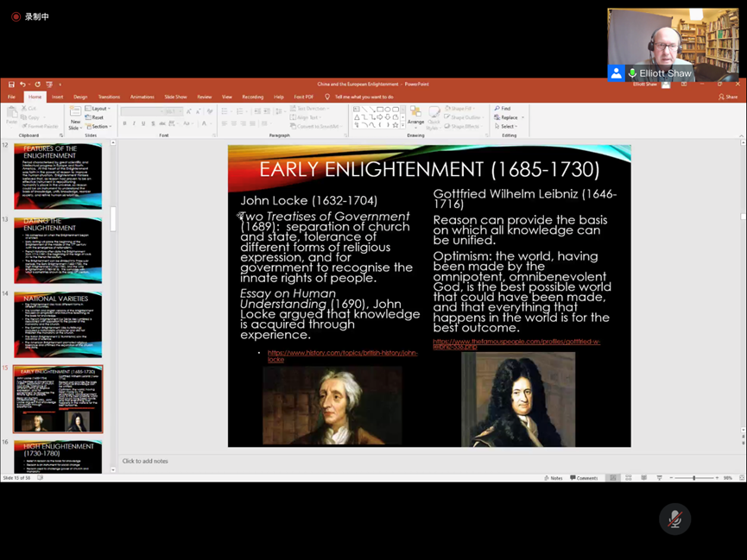Start slide show from status bar icon
This screenshot has height=560, width=747.
[659, 478]
